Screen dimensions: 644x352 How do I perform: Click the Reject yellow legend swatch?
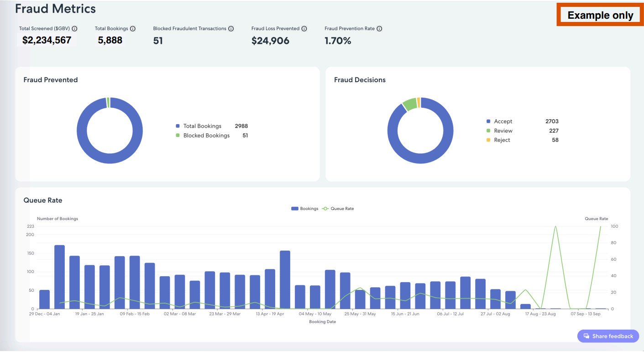(x=488, y=140)
